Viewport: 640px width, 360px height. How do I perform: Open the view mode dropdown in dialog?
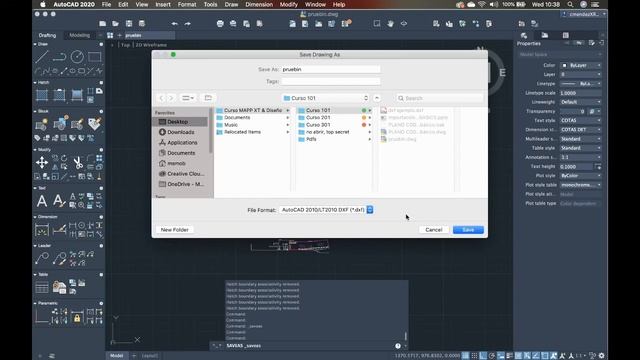188,98
